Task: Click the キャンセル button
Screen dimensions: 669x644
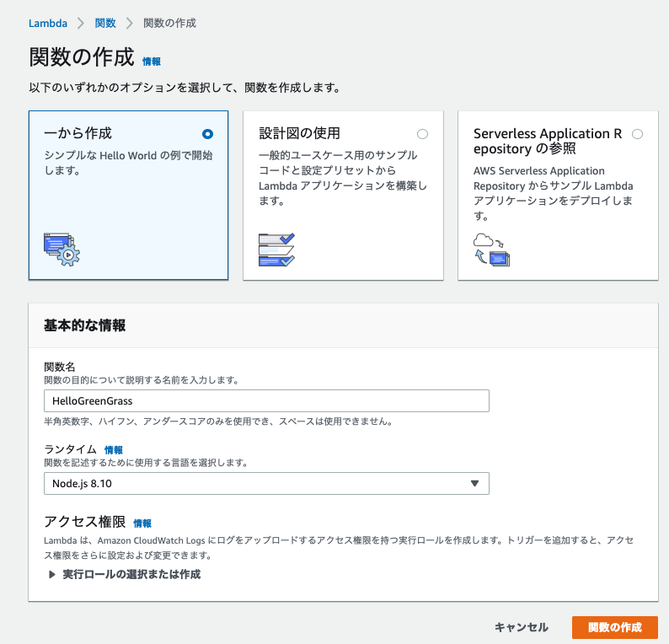Action: [522, 627]
